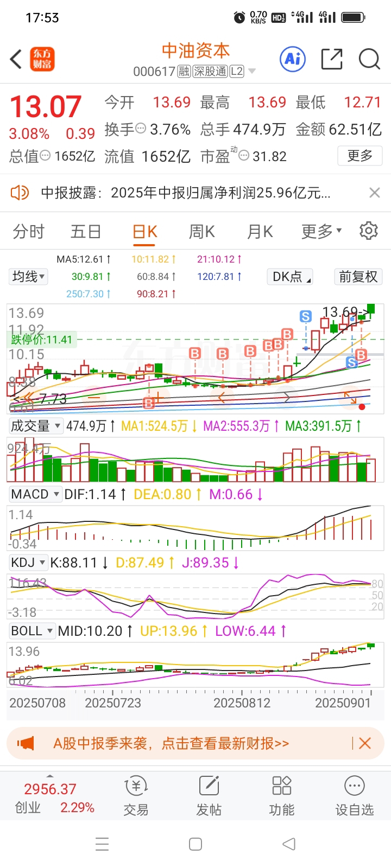Tap the 总值 info circle icon
This screenshot has height=868, width=391.
(45, 155)
